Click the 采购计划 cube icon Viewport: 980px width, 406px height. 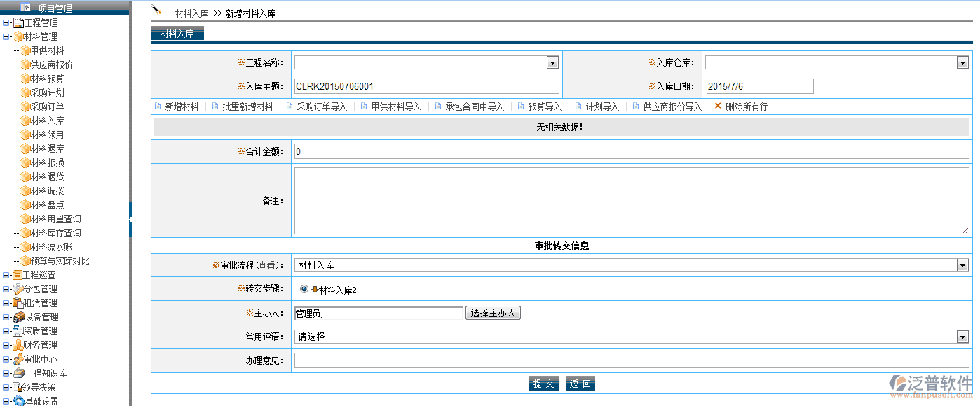(x=25, y=93)
